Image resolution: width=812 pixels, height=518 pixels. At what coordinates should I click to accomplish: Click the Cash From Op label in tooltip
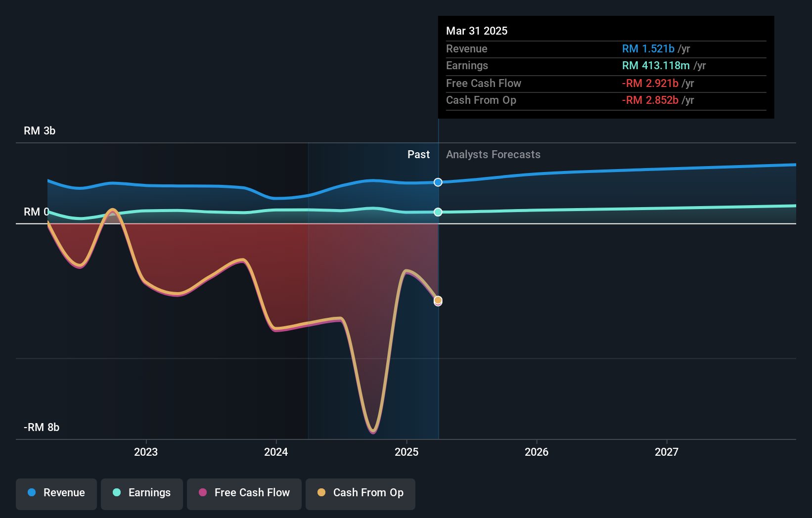(481, 100)
